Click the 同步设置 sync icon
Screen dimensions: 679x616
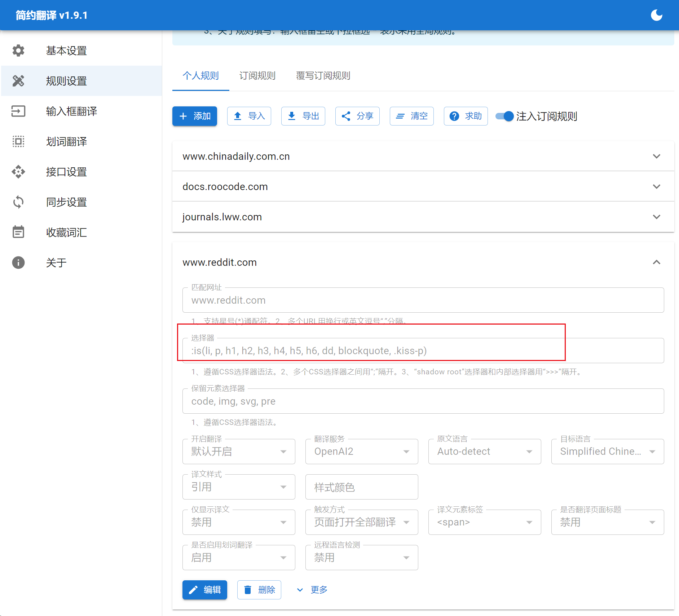click(18, 202)
